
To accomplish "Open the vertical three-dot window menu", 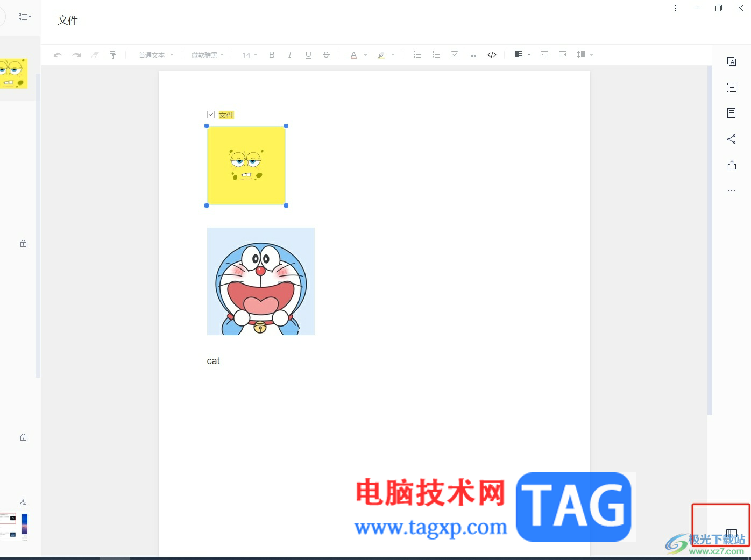I will click(676, 8).
